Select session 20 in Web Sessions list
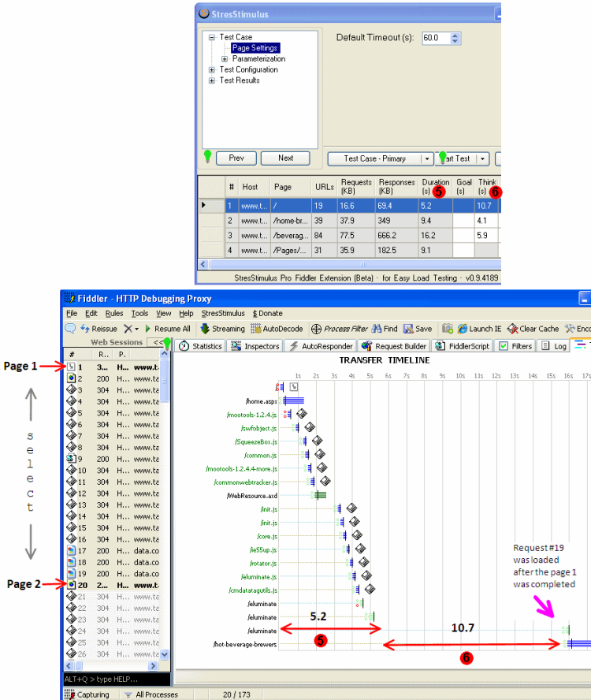591x700 pixels. coord(112,585)
